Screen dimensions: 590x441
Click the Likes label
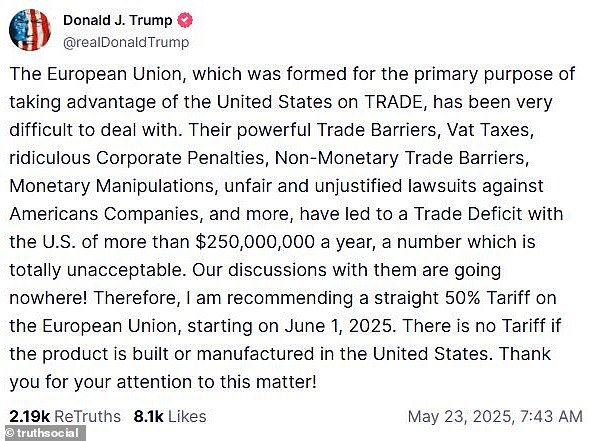[x=187, y=417]
